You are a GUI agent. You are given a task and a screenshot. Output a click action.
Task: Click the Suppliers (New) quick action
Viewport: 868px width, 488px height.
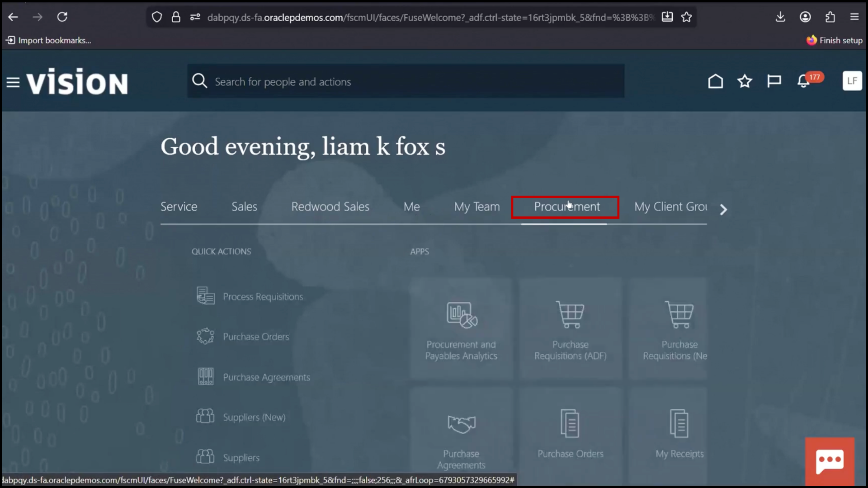click(254, 417)
